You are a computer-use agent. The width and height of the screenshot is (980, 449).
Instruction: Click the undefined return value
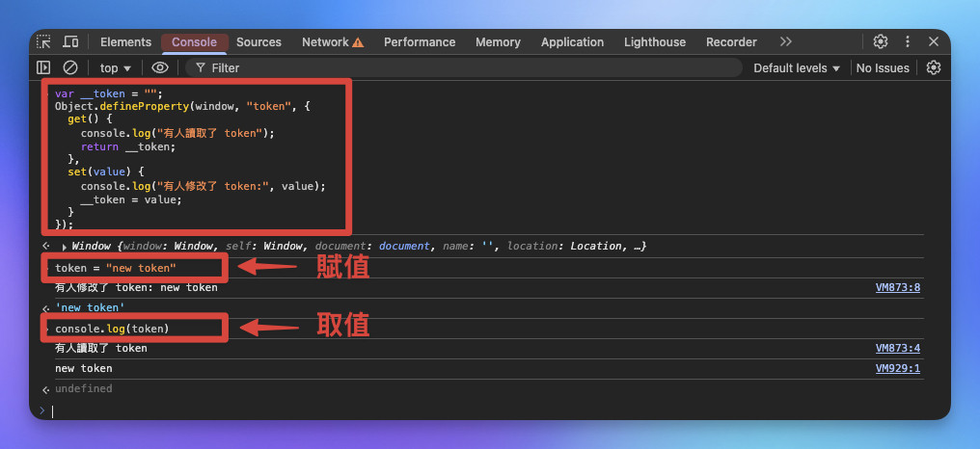pos(84,388)
